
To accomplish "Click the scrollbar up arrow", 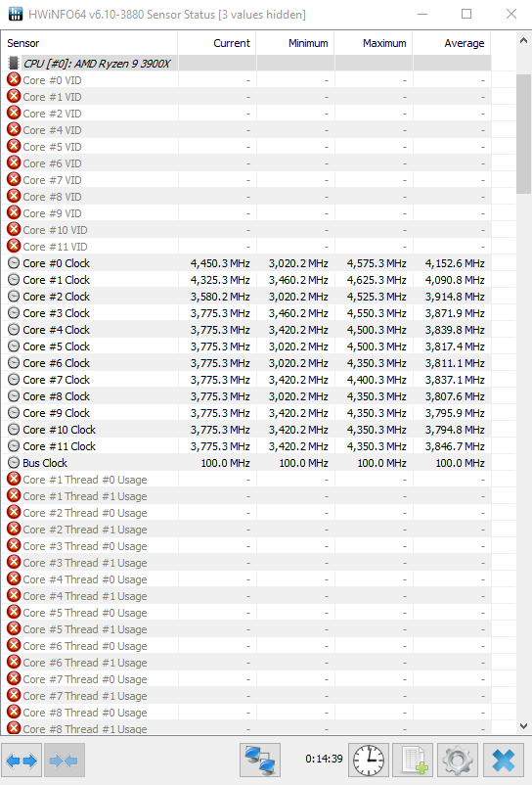I will coord(523,41).
